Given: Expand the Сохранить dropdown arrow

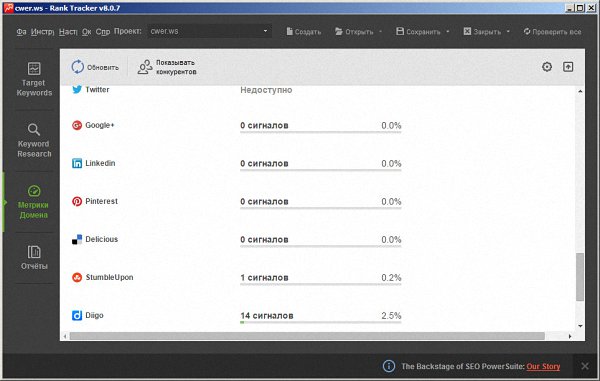Looking at the screenshot, I should point(448,32).
